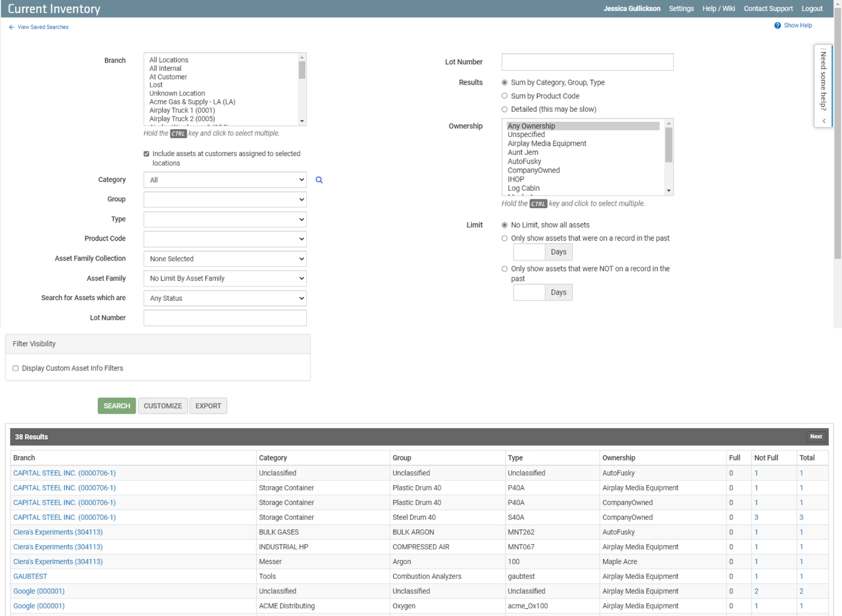Click the Category search magnifier icon
Screen dimensions: 842x616
coord(319,180)
